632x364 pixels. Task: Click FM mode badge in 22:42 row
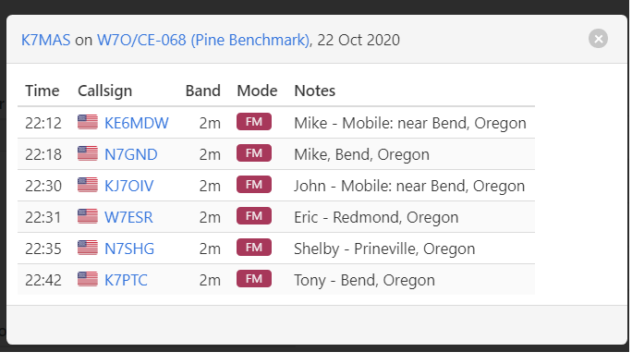click(x=254, y=279)
